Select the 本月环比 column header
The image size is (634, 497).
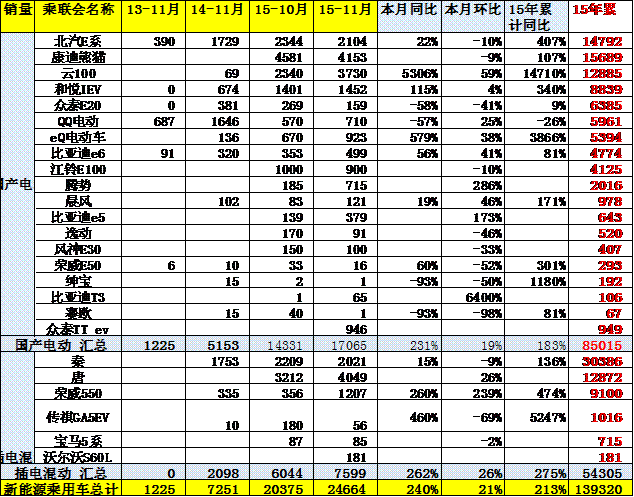[x=473, y=16]
